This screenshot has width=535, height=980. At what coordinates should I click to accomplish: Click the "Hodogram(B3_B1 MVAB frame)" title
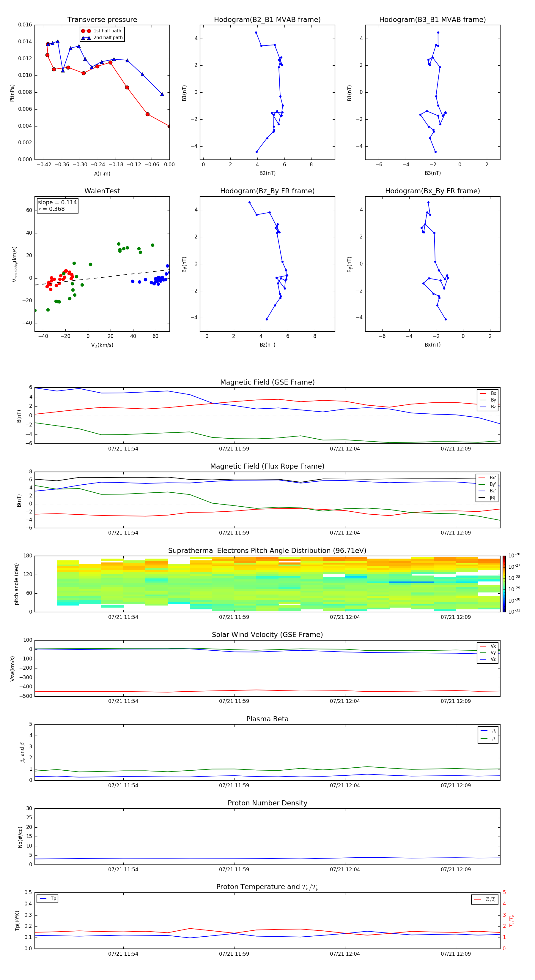coord(432,20)
